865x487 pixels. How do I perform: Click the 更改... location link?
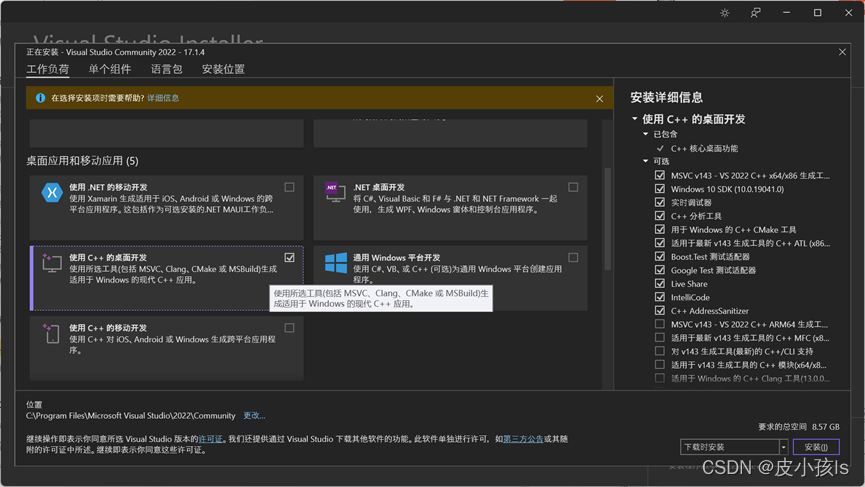[x=254, y=415]
